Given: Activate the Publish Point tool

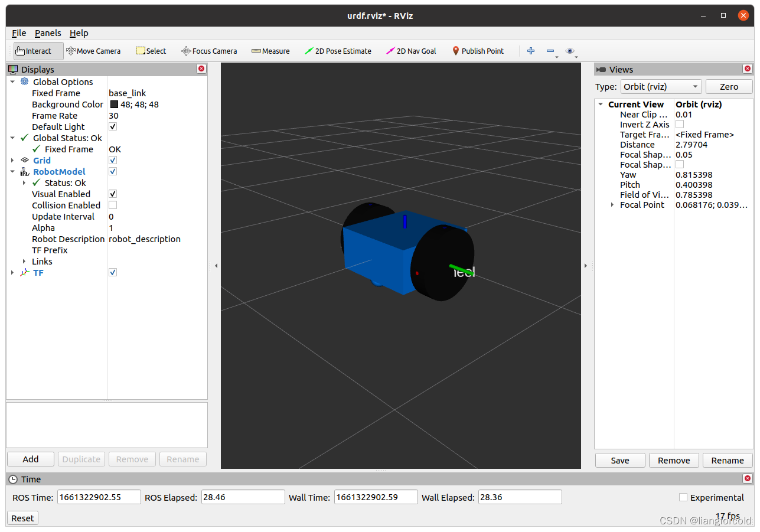Looking at the screenshot, I should coord(478,51).
